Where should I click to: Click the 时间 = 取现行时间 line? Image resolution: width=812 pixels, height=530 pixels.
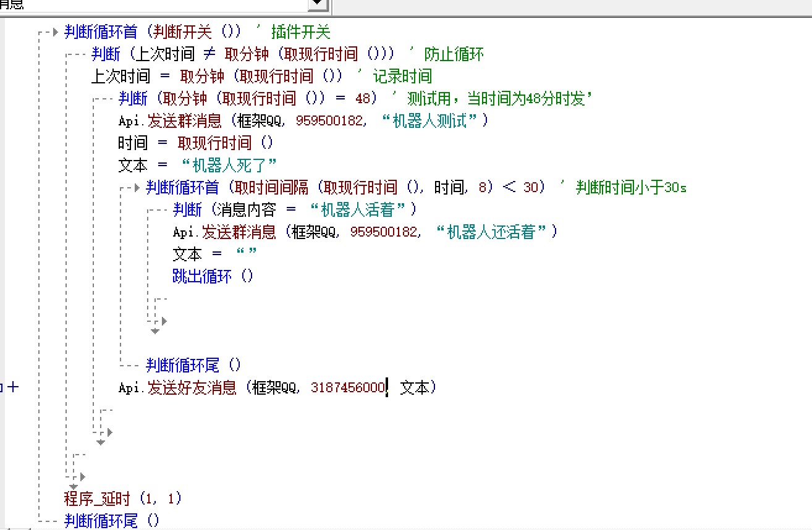pos(195,143)
